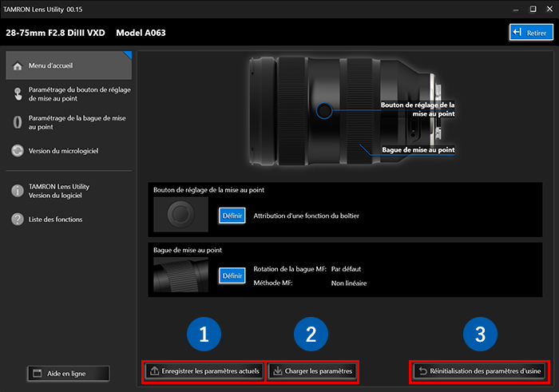Click the firmware refresh icon
Image resolution: width=559 pixels, height=392 pixels.
pos(18,151)
